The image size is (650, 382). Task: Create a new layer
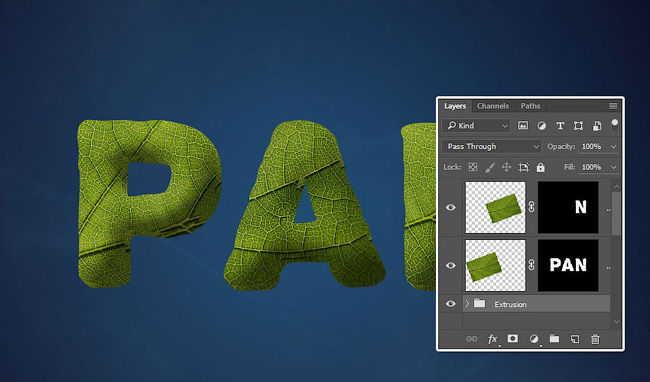click(575, 339)
